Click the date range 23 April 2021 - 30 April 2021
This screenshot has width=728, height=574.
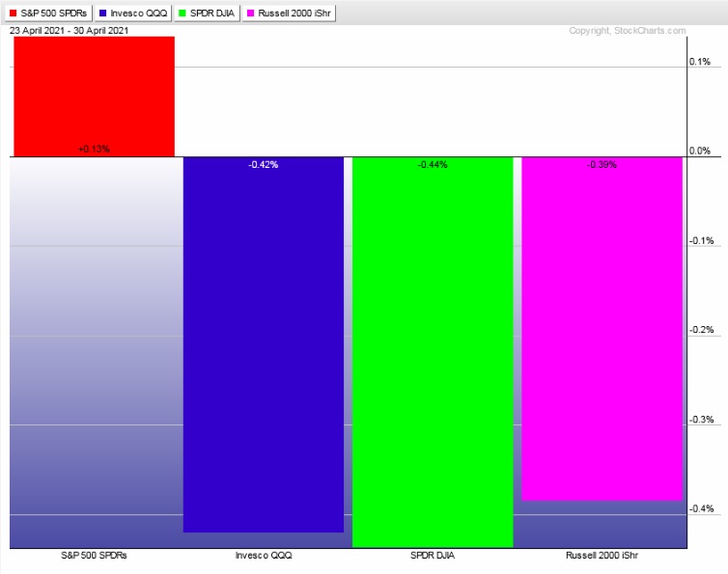tap(69, 31)
